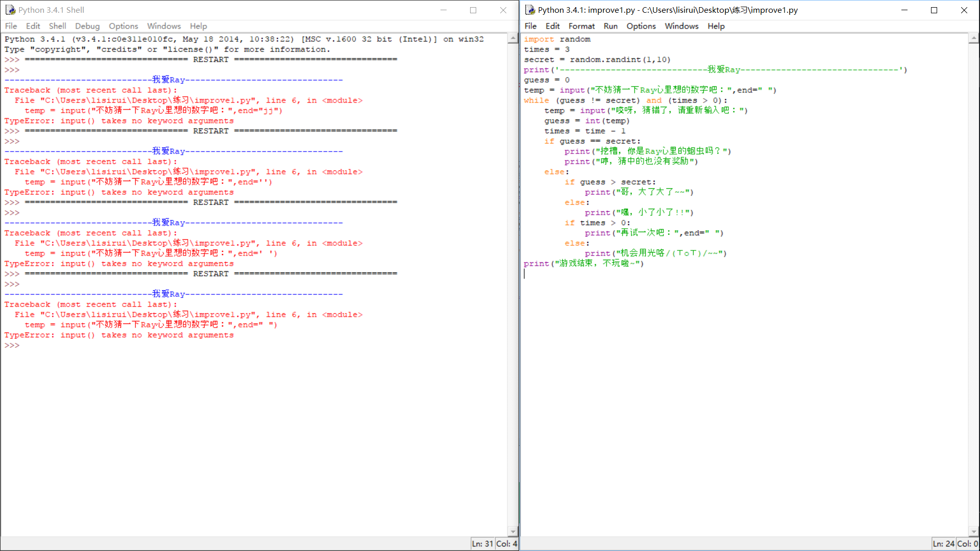Open the editor's File menu

[530, 26]
